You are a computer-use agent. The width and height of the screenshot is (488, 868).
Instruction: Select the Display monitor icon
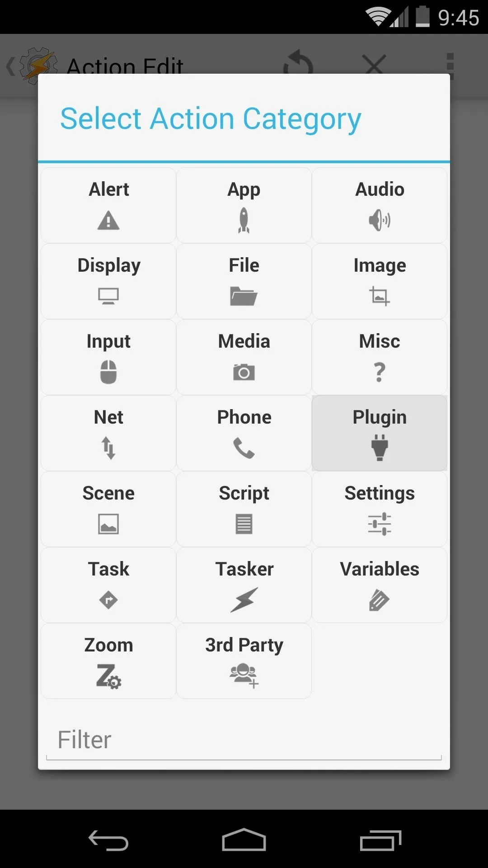[x=108, y=296]
